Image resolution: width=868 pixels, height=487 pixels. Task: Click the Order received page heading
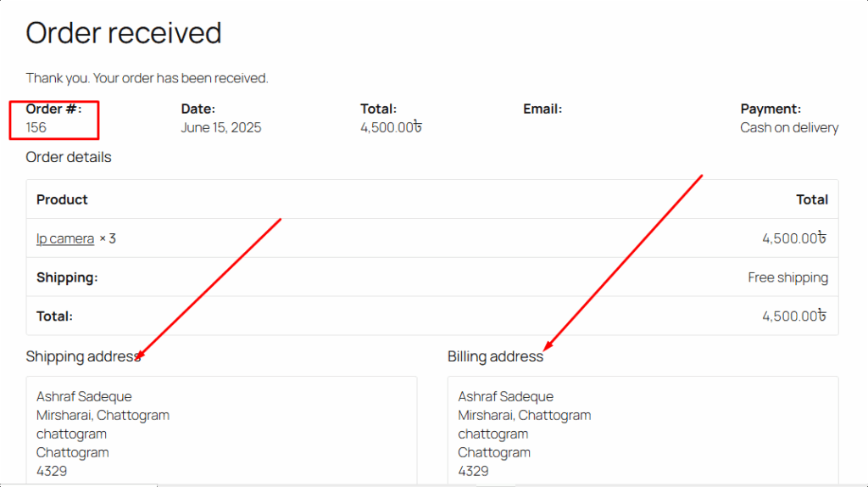click(124, 33)
